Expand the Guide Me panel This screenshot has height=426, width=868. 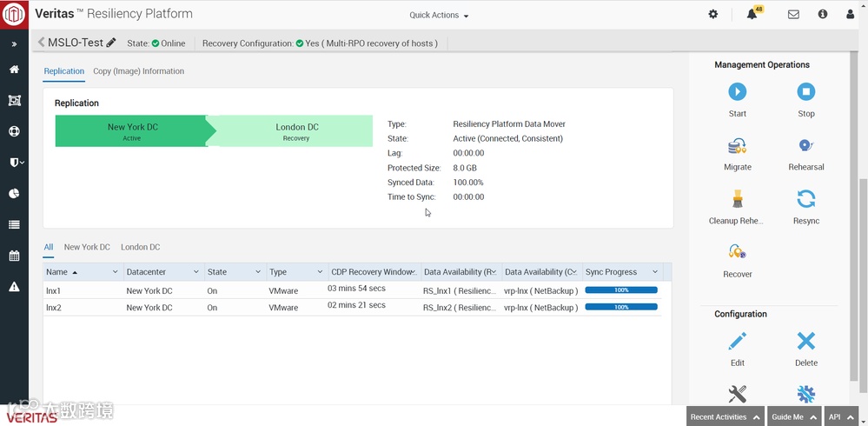pyautogui.click(x=794, y=416)
